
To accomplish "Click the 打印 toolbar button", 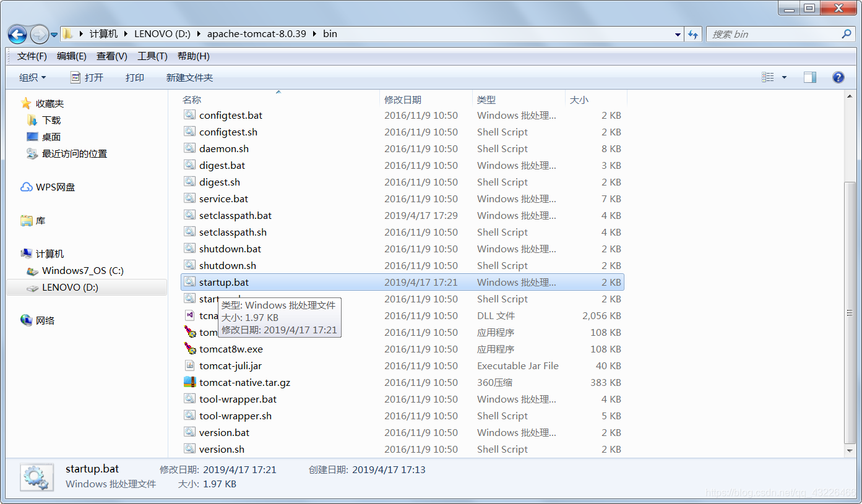I will coord(135,77).
